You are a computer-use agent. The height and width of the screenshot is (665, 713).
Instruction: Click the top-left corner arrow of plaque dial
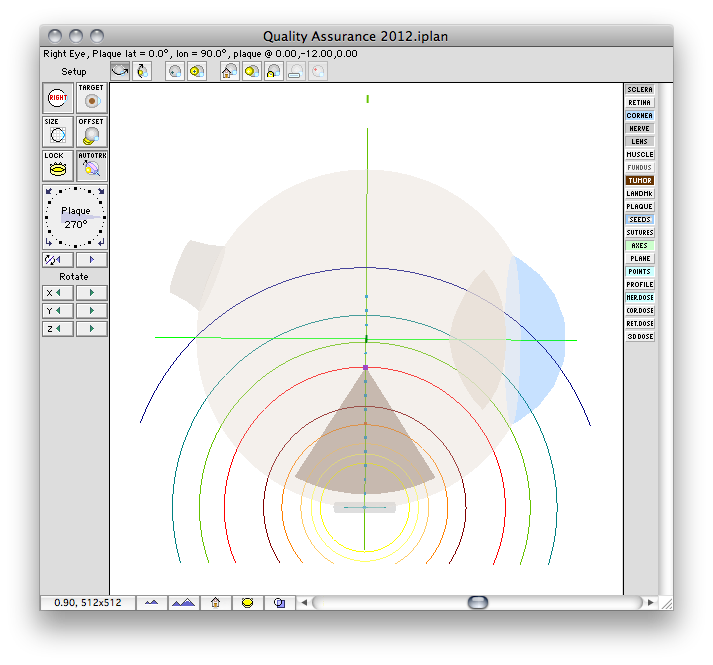click(49, 191)
